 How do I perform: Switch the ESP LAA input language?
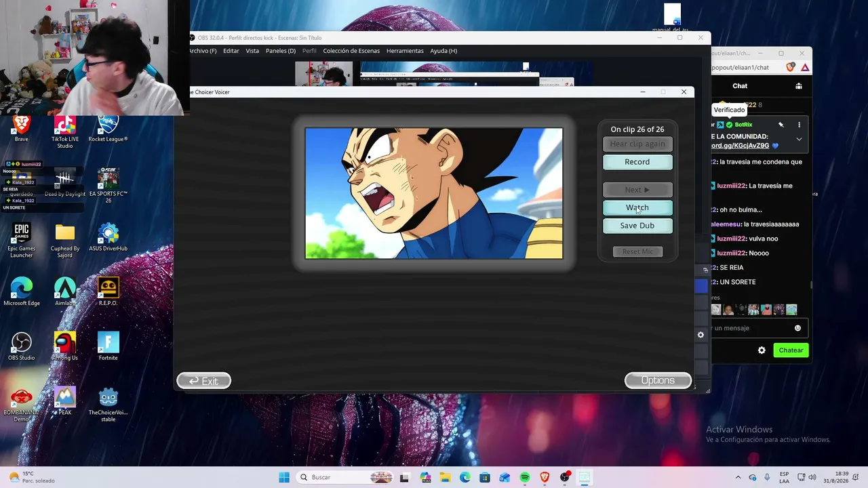click(x=784, y=477)
